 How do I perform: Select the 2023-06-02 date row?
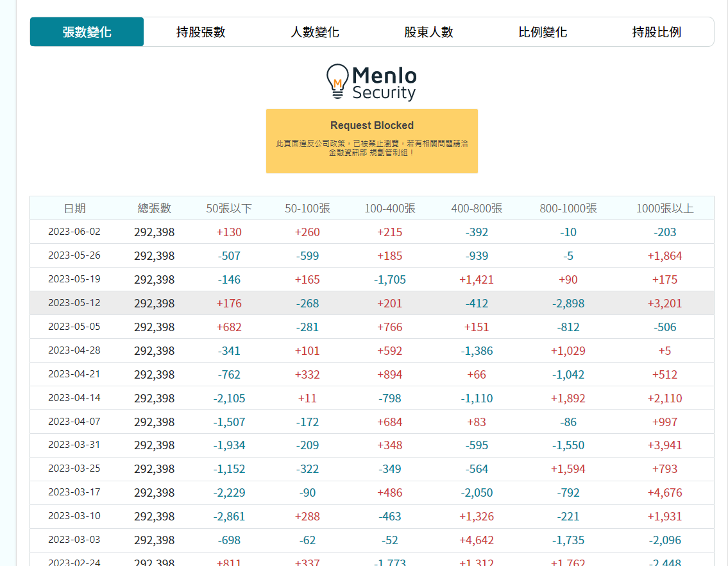[74, 232]
